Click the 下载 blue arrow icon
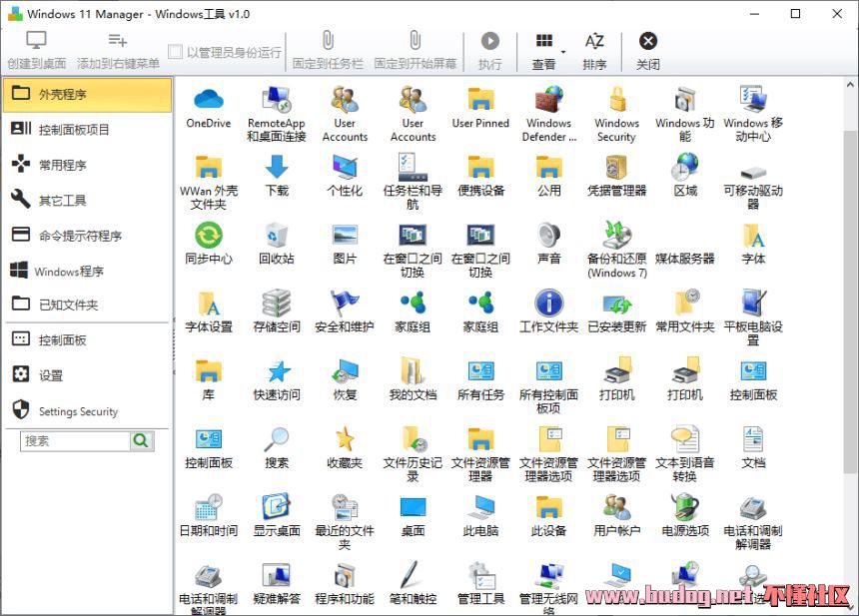The width and height of the screenshot is (859, 616). (276, 167)
